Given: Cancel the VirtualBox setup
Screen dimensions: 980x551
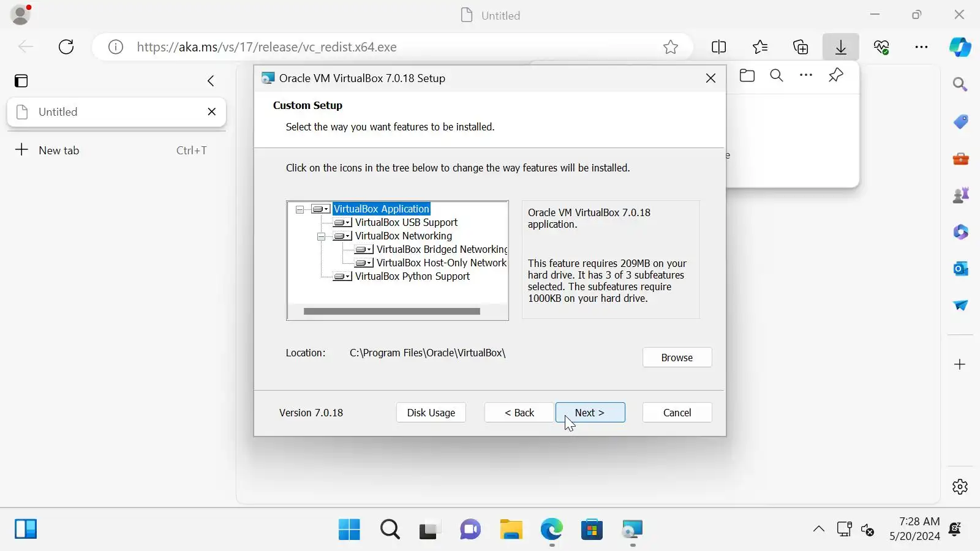Looking at the screenshot, I should coord(677,413).
